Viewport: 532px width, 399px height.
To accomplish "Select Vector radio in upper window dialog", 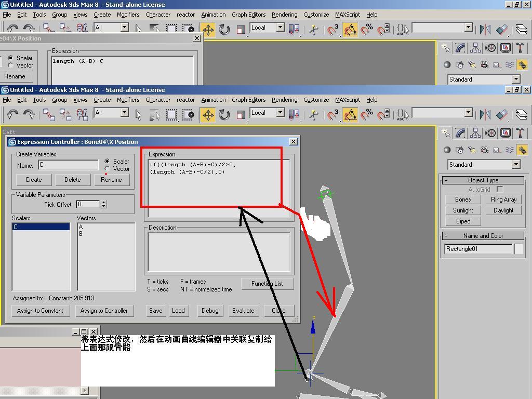I will pyautogui.click(x=10, y=65).
